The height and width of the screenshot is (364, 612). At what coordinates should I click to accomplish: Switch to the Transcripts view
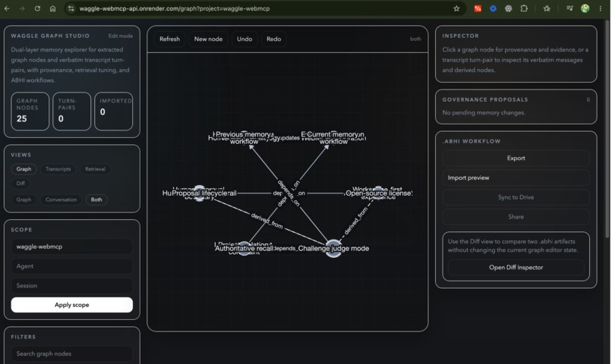click(x=58, y=169)
